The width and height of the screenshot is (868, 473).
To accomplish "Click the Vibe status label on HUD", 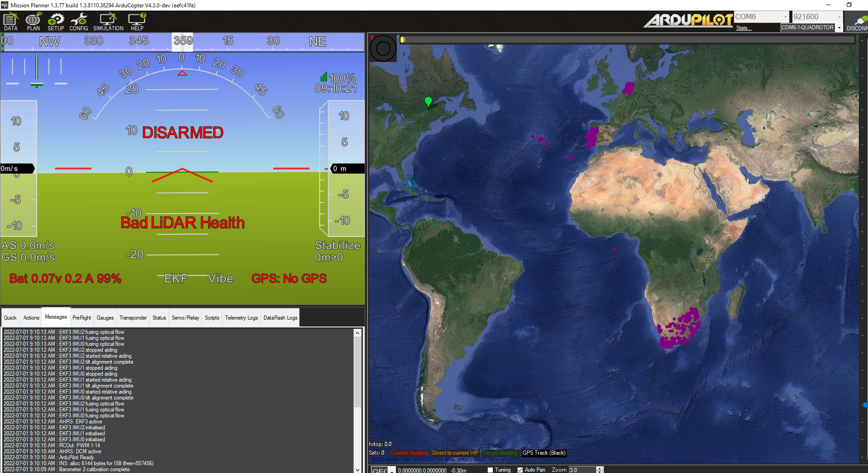I will coord(220,278).
